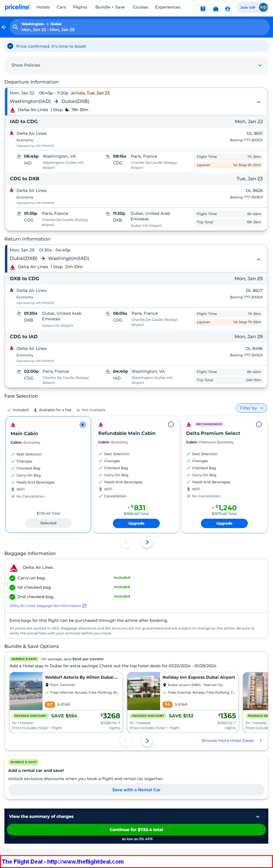The image size is (273, 868).
Task: Click Delta logo in Baggage Information
Action: pyautogui.click(x=14, y=568)
